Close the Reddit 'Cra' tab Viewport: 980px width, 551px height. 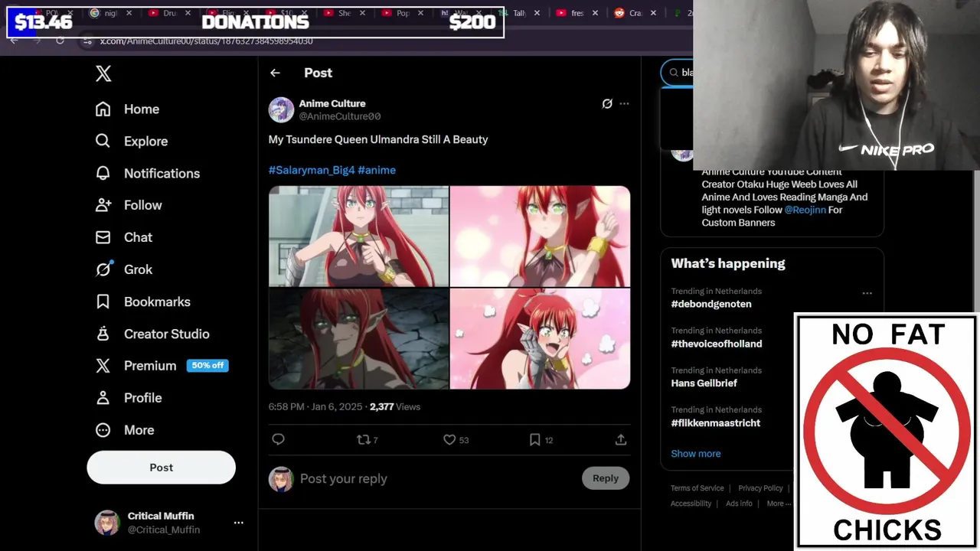pyautogui.click(x=654, y=13)
